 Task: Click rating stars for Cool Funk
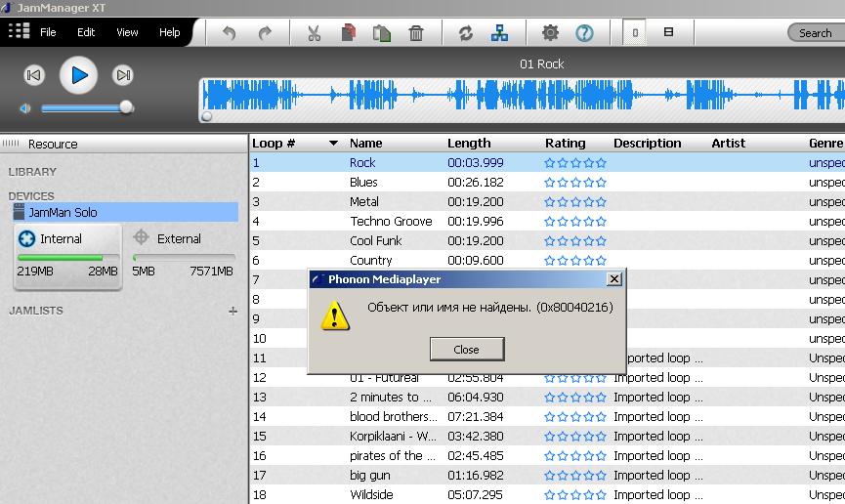pos(575,241)
